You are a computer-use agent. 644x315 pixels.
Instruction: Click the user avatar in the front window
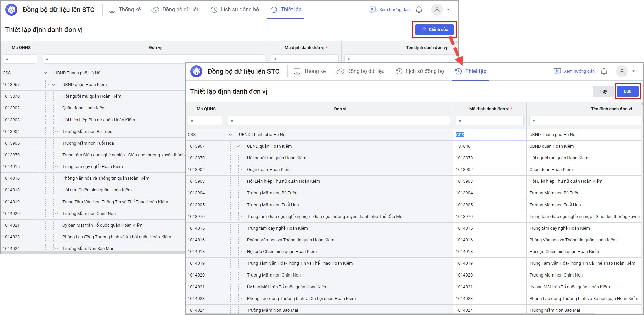tap(622, 71)
